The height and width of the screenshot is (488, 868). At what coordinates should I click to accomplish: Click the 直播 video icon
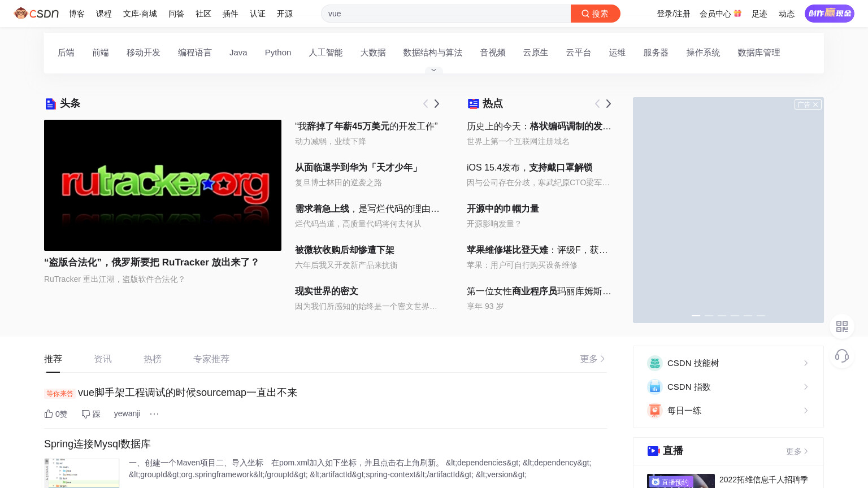653,451
